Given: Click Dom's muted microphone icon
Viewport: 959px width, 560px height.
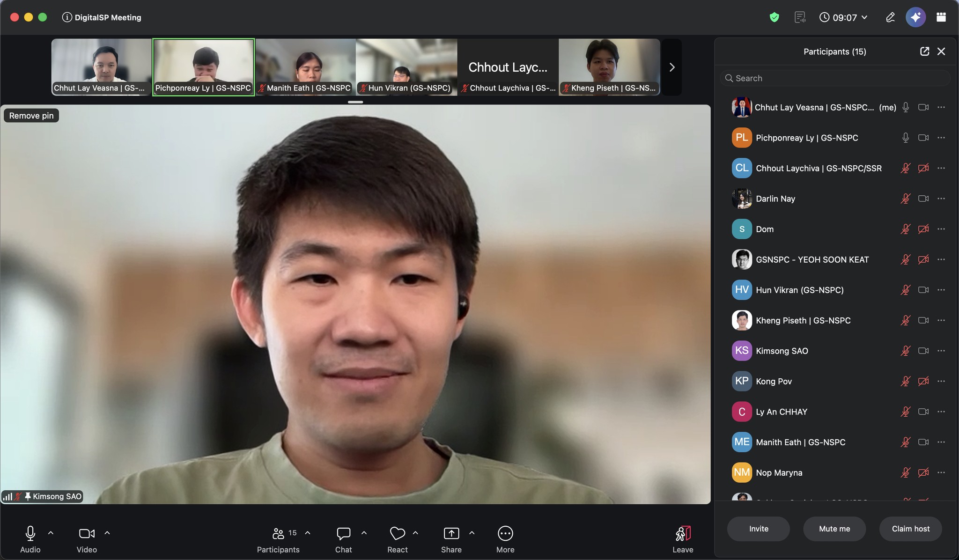Looking at the screenshot, I should pyautogui.click(x=906, y=229).
